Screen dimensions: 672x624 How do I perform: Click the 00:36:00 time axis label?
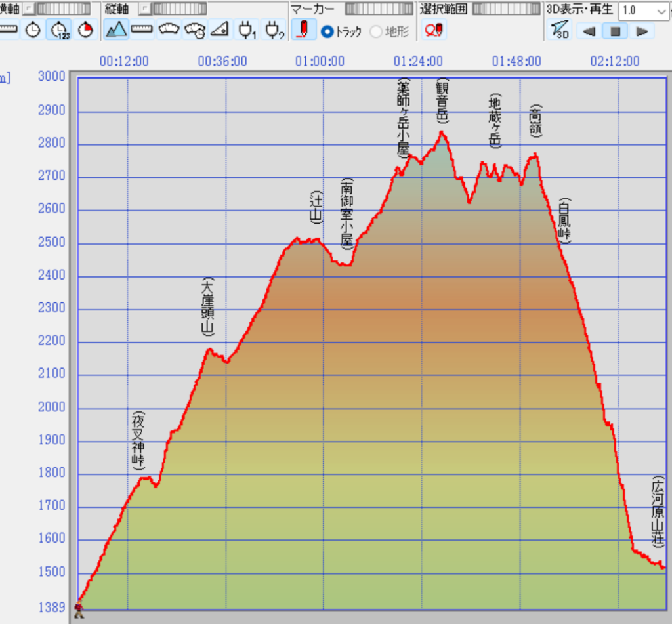pyautogui.click(x=222, y=61)
